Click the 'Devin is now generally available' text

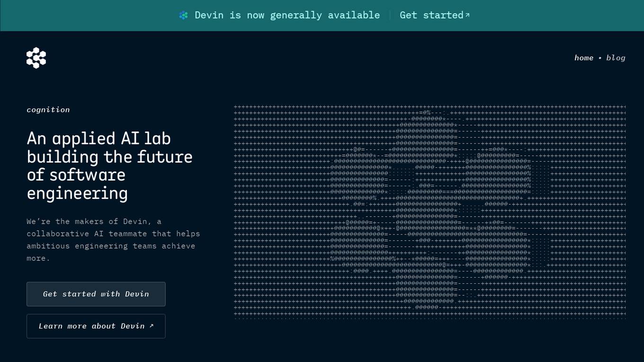click(x=287, y=15)
